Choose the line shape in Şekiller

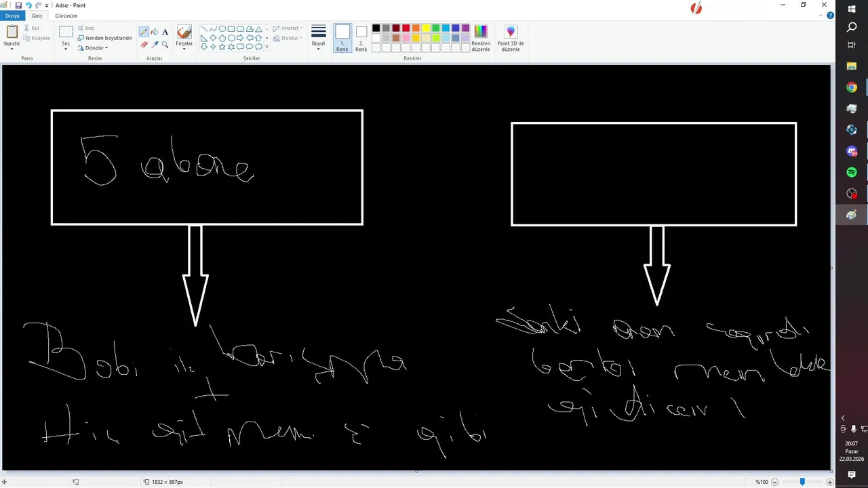click(x=204, y=29)
